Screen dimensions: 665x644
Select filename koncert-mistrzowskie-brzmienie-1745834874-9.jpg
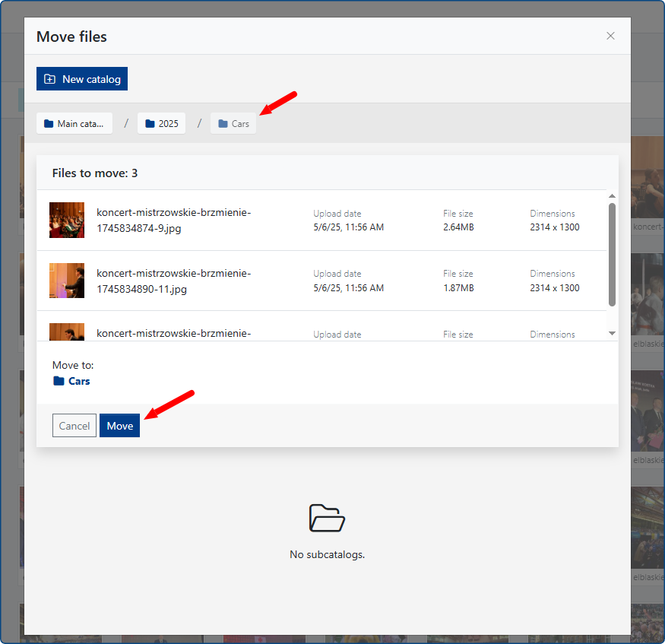[x=173, y=220]
